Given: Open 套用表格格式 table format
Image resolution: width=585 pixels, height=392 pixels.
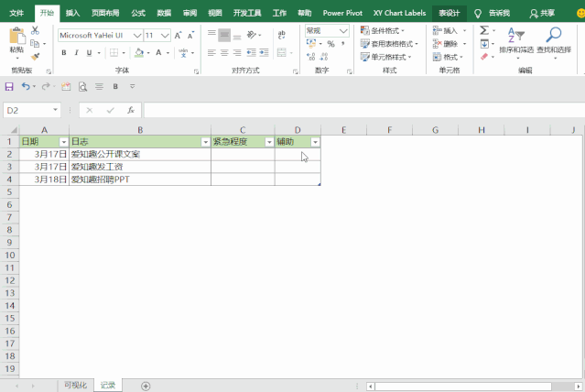Looking at the screenshot, I should tap(389, 44).
